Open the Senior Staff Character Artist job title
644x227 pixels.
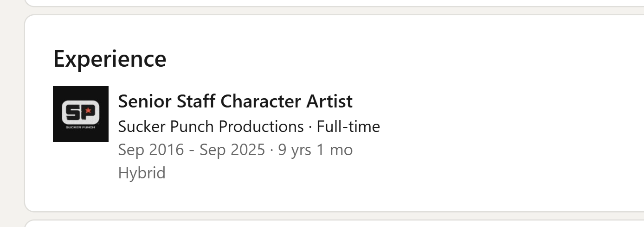point(235,101)
